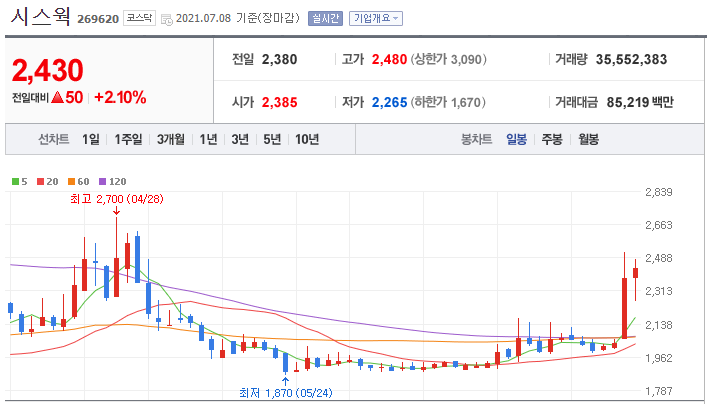Viewport: 707px width, 404px height.
Task: Click the red 20-day moving average legend swatch
Action: coord(40,182)
